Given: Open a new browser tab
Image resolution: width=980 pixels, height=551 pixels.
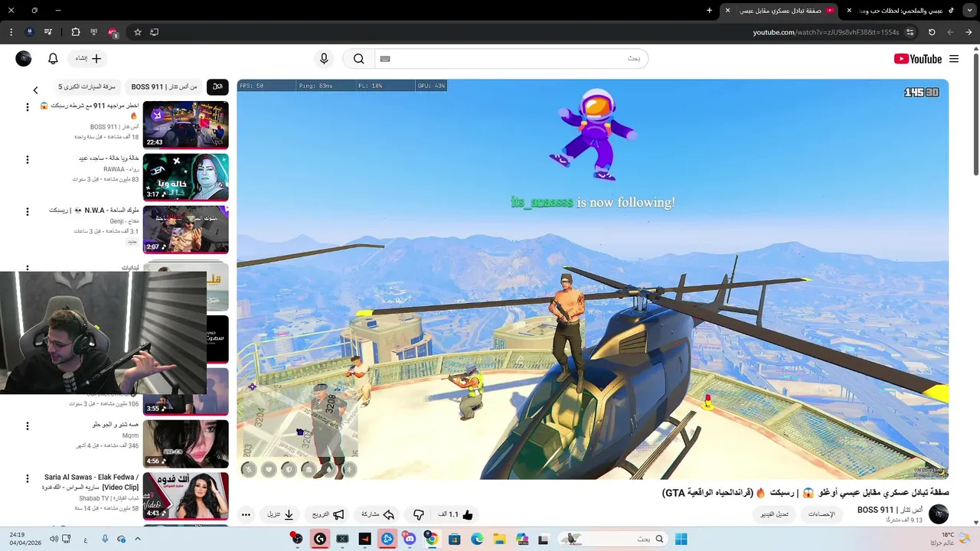Looking at the screenshot, I should pyautogui.click(x=709, y=11).
